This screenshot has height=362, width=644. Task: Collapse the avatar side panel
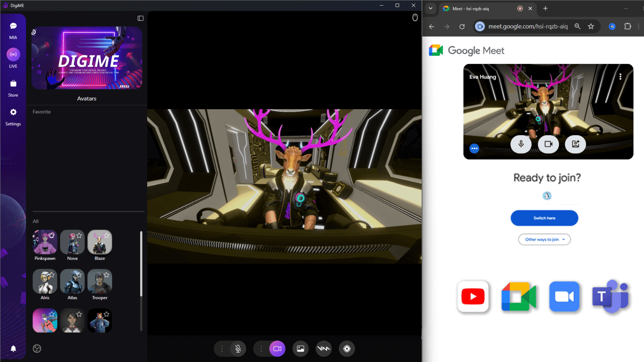[141, 18]
